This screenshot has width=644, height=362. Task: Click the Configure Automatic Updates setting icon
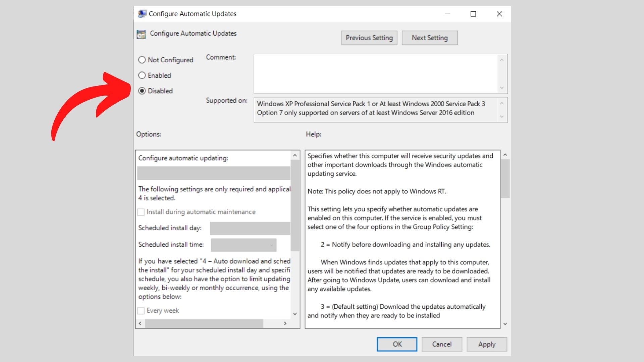pyautogui.click(x=141, y=34)
